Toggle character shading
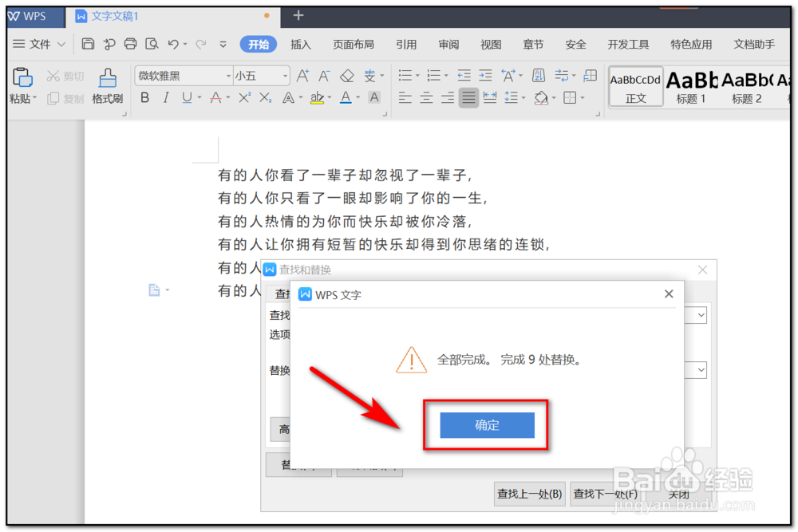This screenshot has width=798, height=532. coord(374,97)
